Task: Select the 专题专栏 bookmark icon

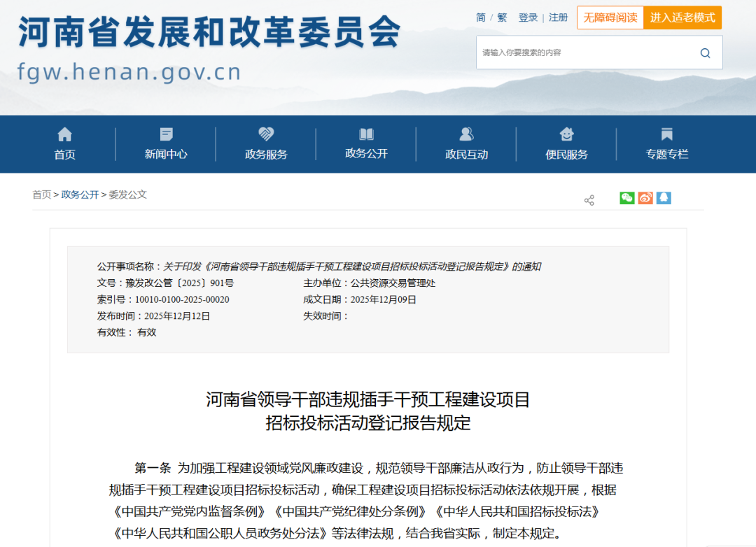Action: [x=666, y=134]
